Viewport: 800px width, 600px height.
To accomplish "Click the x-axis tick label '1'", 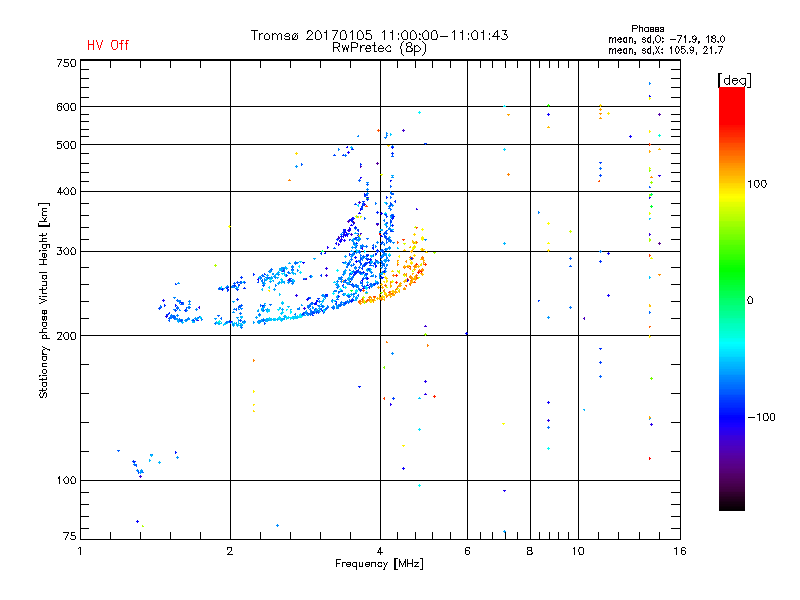I will [x=80, y=551].
